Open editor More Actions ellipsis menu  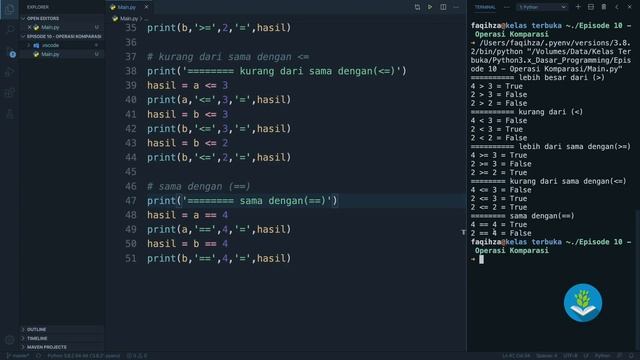(456, 7)
